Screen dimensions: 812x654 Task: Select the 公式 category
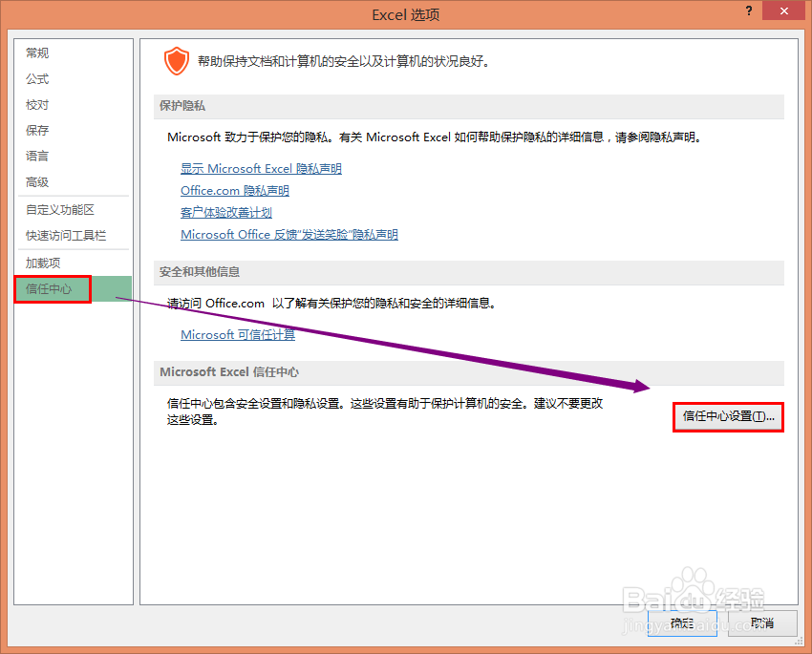[x=37, y=78]
